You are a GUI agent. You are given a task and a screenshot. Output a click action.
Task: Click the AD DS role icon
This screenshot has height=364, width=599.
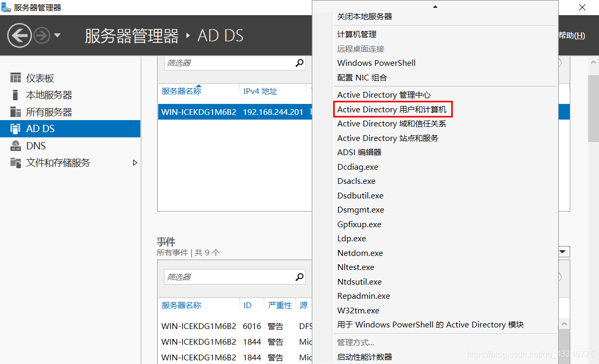click(x=15, y=128)
